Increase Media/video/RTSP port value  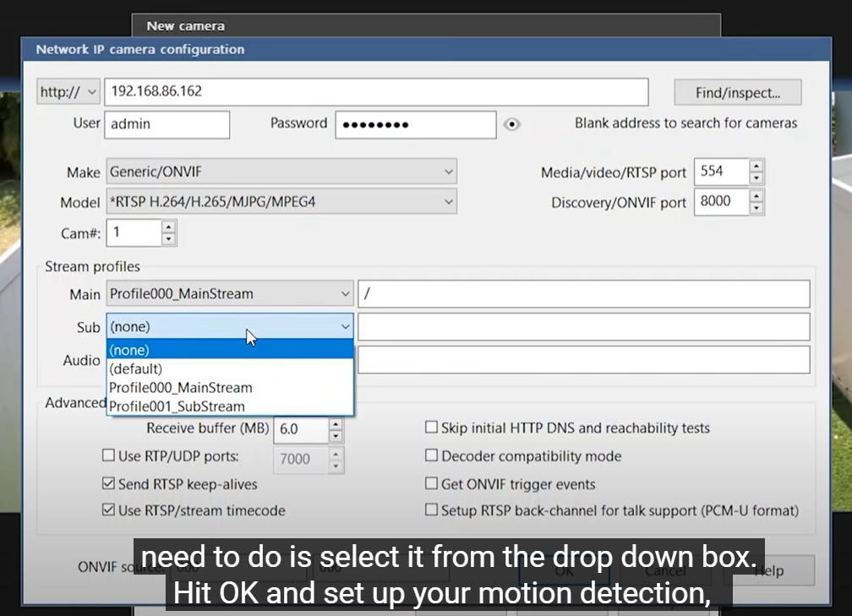756,166
